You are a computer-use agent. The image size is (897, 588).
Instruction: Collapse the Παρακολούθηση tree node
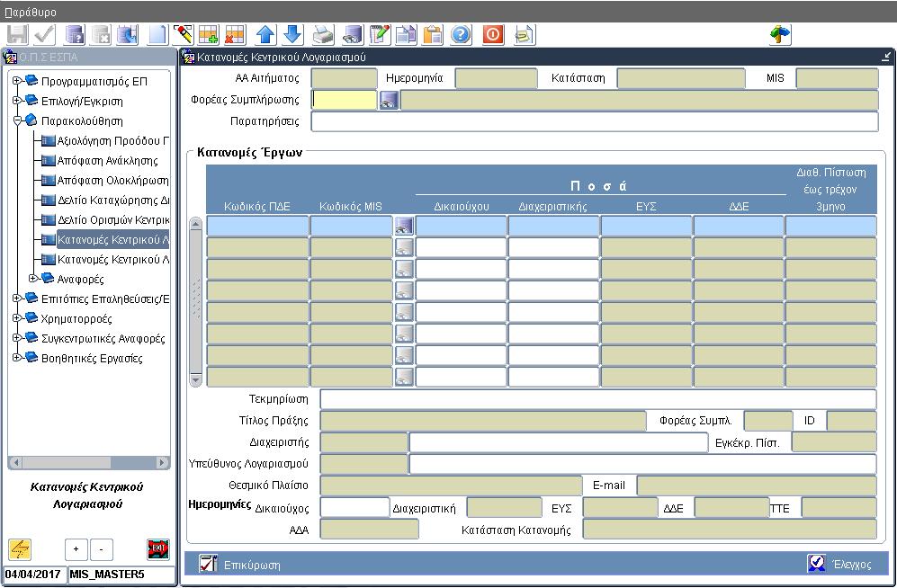16,120
